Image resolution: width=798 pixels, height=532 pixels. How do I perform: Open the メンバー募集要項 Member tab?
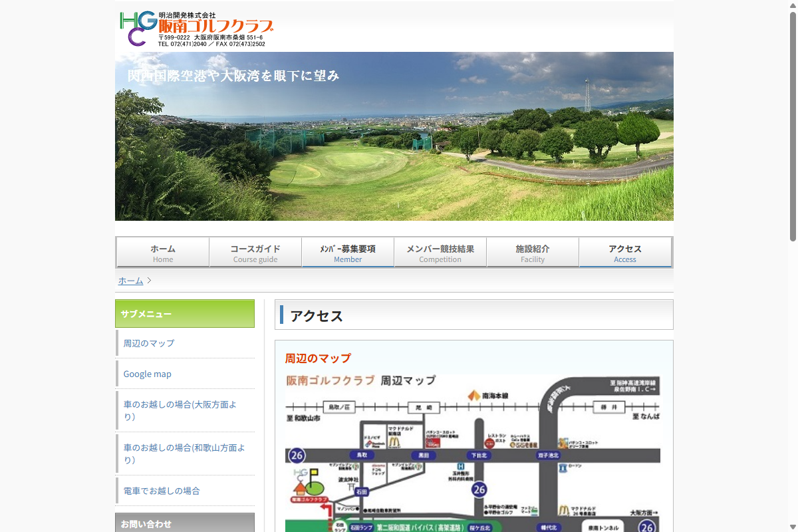pos(348,253)
